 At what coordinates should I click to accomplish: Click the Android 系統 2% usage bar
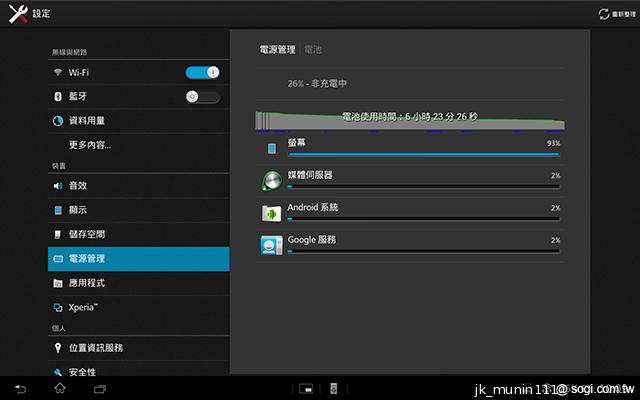click(424, 219)
